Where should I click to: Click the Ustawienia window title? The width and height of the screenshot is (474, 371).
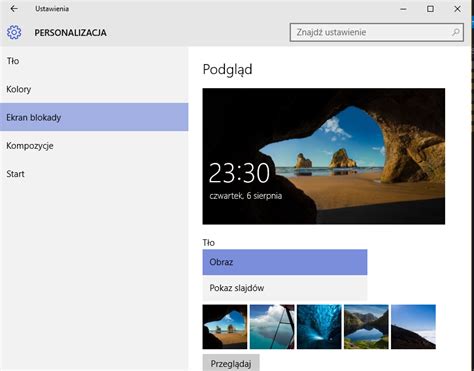(x=52, y=9)
